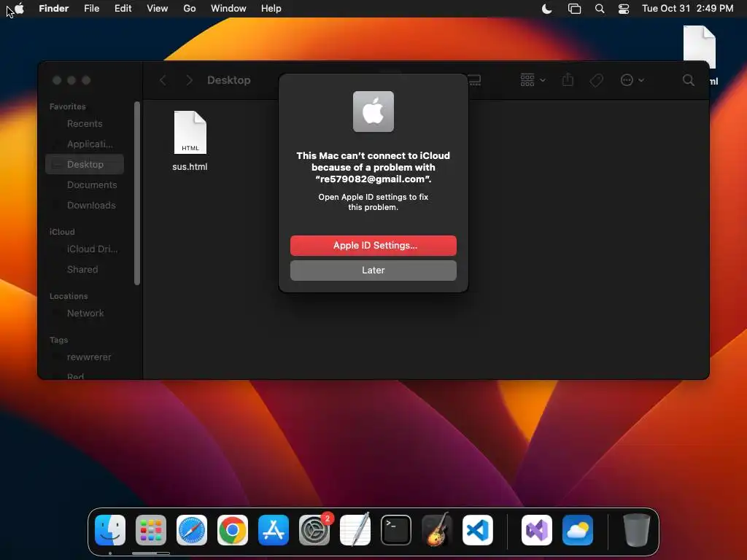
Task: Click the Apple ID Settings button
Action: tap(373, 246)
